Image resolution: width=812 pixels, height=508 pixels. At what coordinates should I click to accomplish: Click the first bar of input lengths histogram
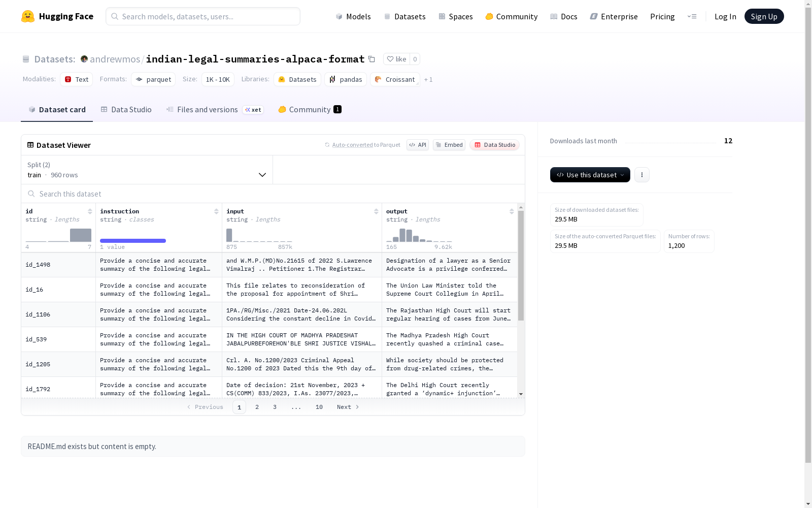pos(229,235)
